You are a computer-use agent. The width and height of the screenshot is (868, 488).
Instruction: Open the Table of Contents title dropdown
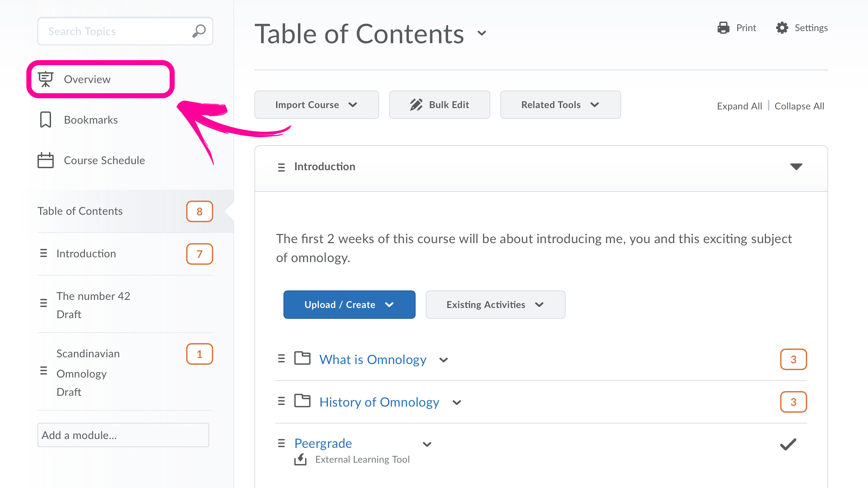click(x=482, y=33)
